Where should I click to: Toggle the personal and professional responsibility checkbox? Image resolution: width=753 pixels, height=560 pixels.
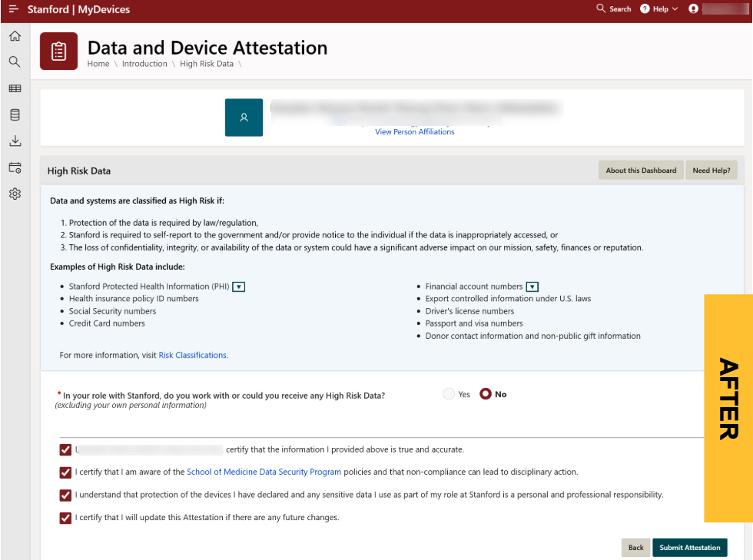coord(65,495)
